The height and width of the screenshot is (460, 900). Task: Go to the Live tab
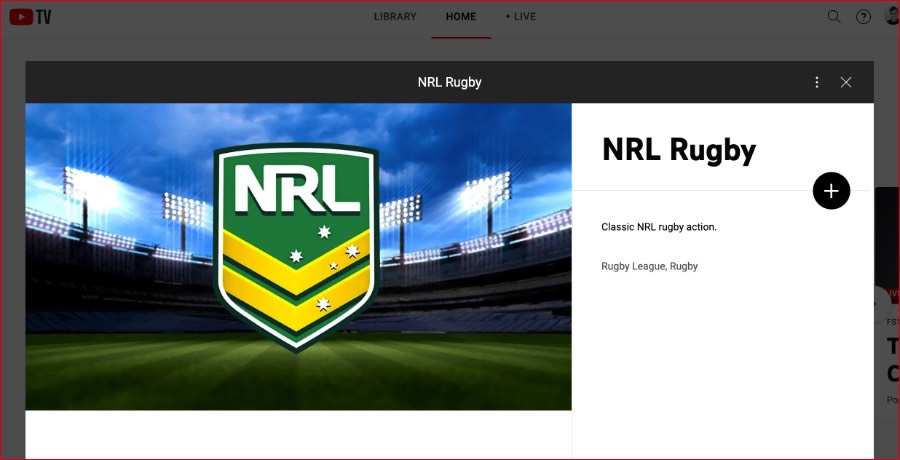tap(521, 17)
